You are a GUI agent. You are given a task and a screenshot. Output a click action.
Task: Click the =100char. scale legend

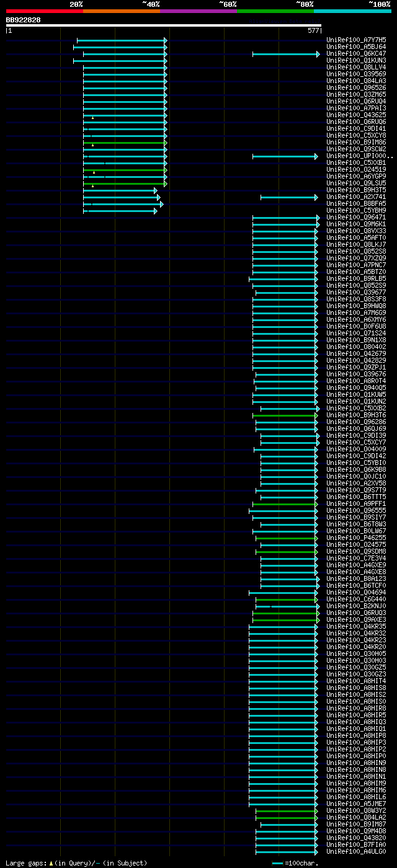(x=296, y=863)
